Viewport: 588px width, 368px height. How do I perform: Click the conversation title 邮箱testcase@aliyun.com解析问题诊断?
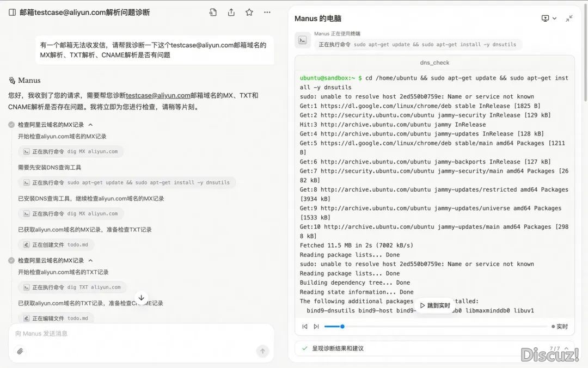click(85, 13)
